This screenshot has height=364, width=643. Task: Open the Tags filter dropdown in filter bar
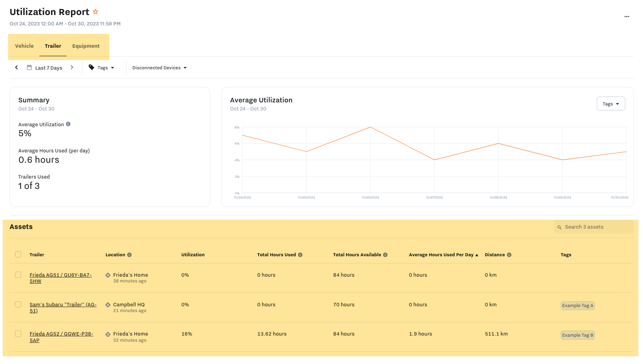pyautogui.click(x=102, y=68)
